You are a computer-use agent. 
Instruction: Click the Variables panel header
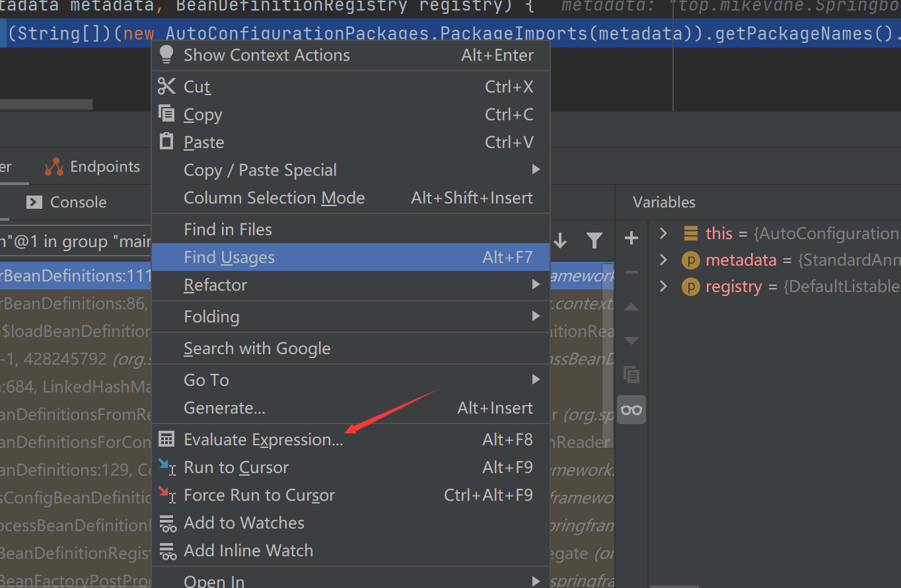664,202
